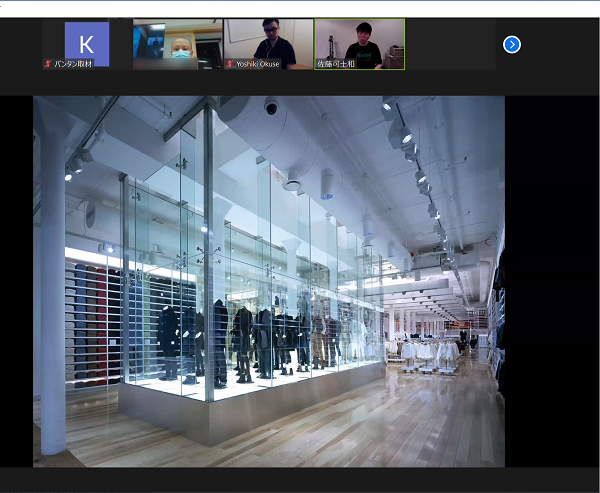
Task: Click the Yoshiki Okuse name label
Action: (x=258, y=64)
